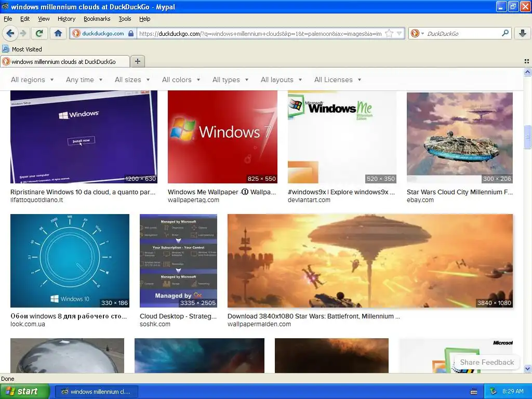
Task: Open the Windows Me Wallpaper title link
Action: 222,192
